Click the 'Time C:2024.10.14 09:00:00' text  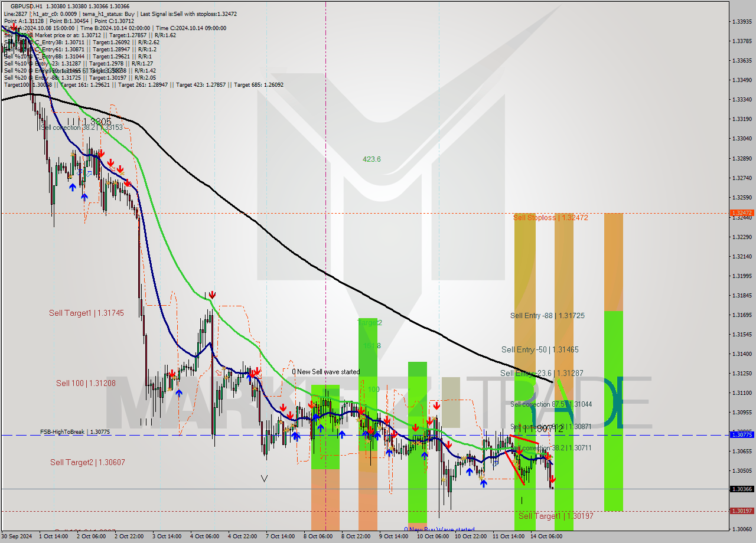tap(193, 28)
